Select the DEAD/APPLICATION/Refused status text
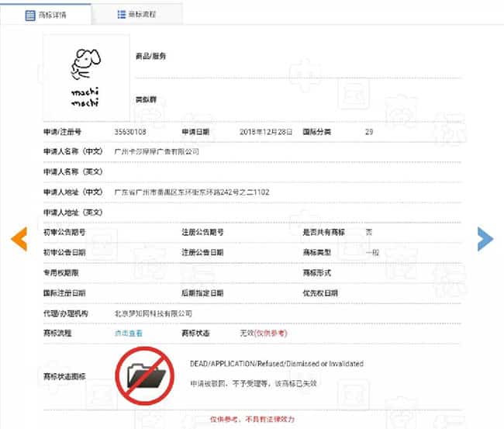 [x=277, y=364]
